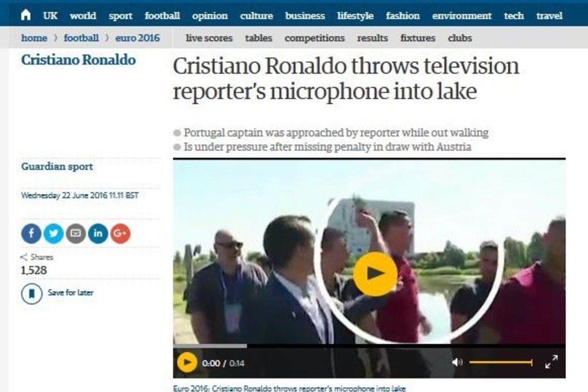This screenshot has height=392, width=588.
Task: Play video with large center button
Action: [x=375, y=274]
